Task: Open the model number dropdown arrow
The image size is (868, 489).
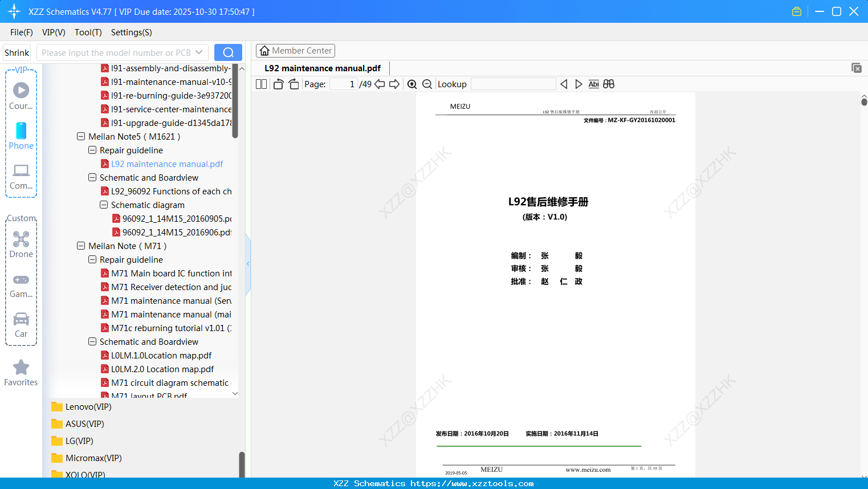Action: pos(199,52)
